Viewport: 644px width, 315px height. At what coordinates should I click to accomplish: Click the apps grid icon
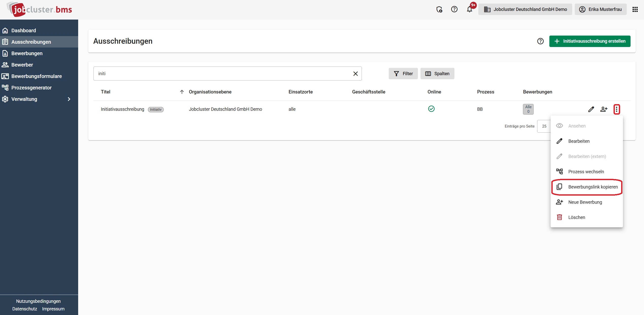[635, 9]
